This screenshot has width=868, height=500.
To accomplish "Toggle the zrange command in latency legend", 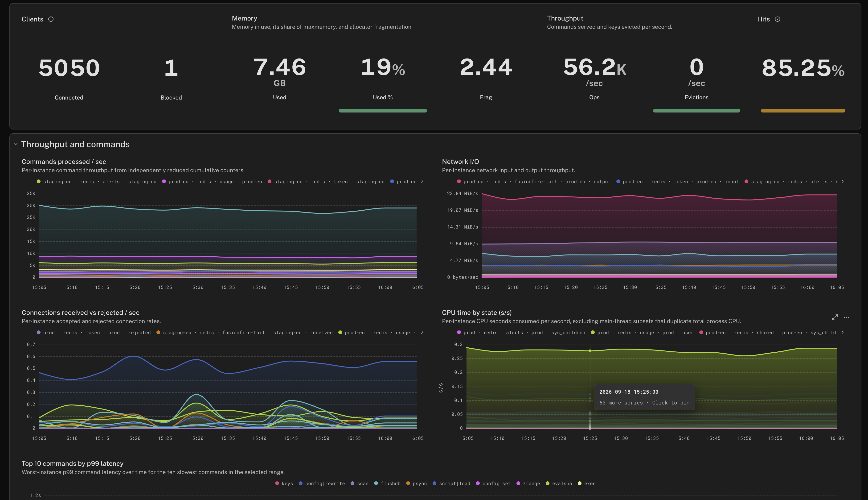I will tap(528, 483).
